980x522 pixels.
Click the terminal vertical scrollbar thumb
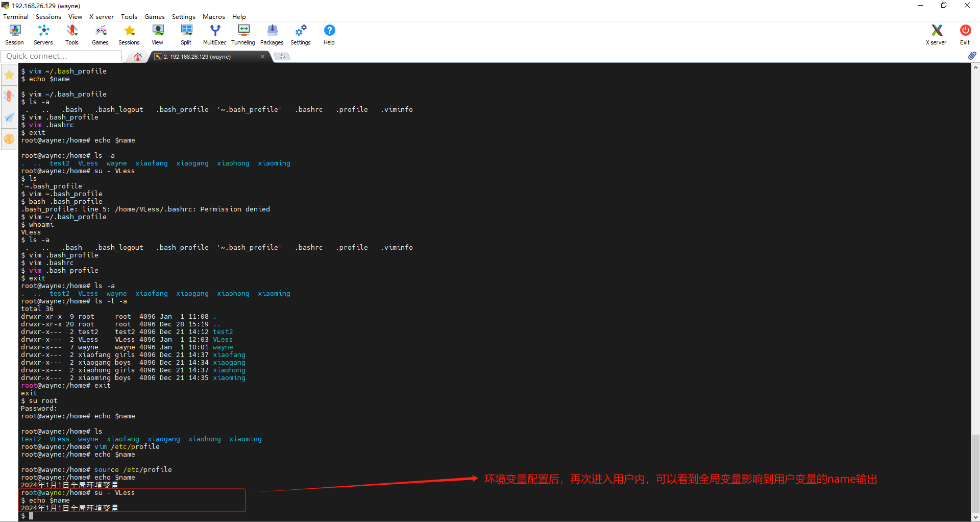tap(975, 472)
